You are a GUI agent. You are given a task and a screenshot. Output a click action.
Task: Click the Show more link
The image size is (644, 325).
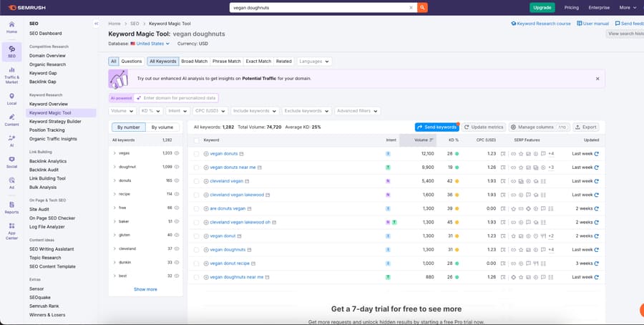click(x=145, y=289)
